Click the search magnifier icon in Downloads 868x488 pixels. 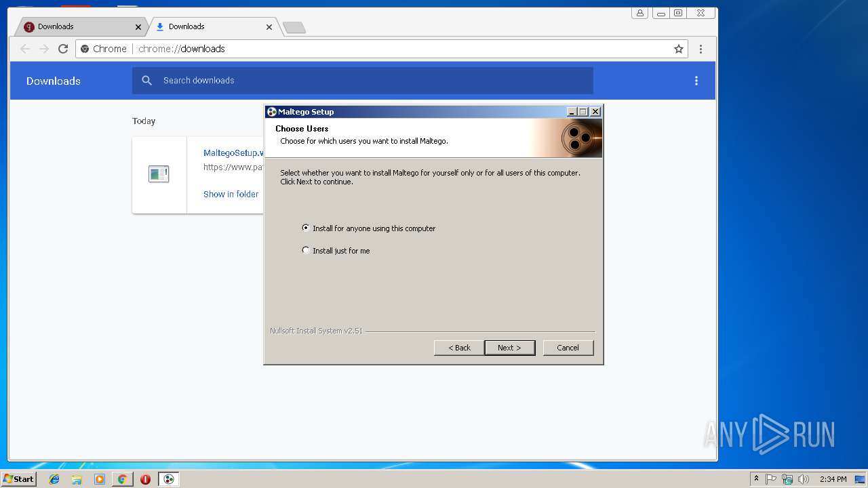point(147,81)
